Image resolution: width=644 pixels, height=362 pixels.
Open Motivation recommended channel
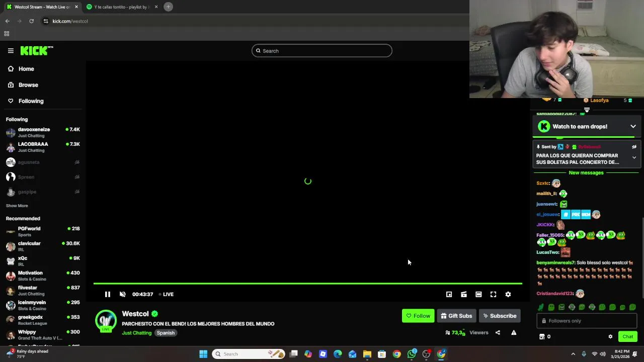tap(43, 276)
